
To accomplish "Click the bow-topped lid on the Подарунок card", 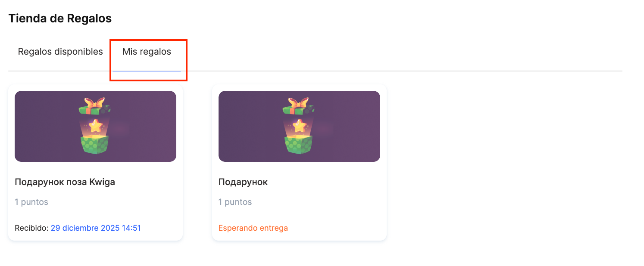I will click(299, 106).
